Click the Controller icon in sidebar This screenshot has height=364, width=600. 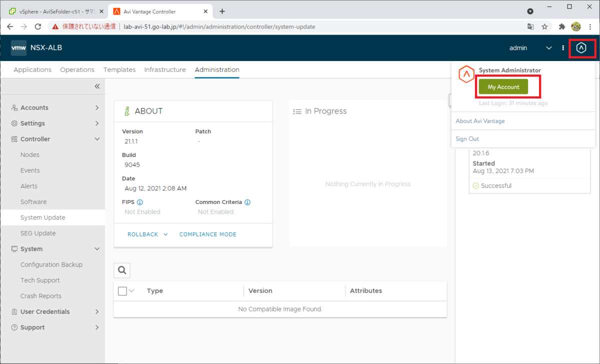coord(14,139)
